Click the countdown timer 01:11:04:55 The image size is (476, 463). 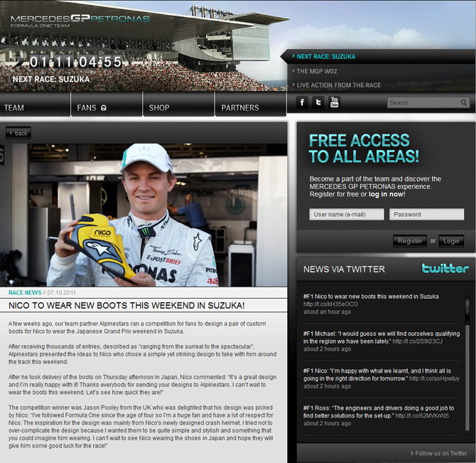point(75,62)
